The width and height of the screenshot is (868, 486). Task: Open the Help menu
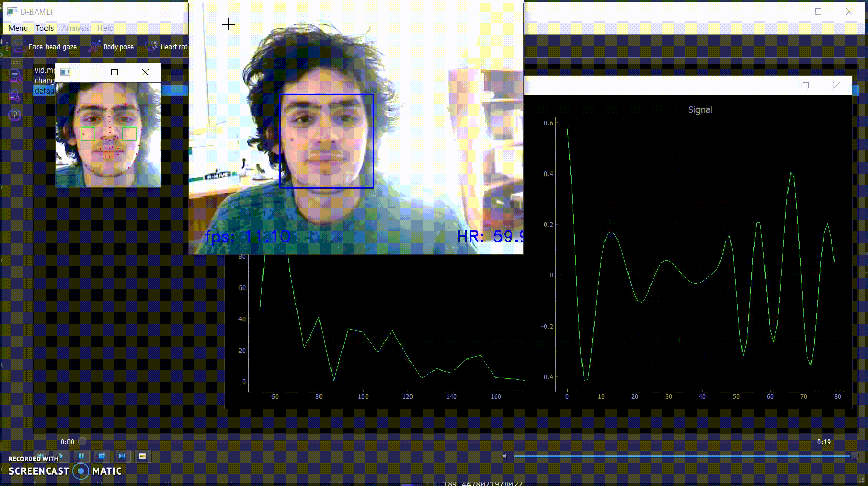tap(106, 28)
